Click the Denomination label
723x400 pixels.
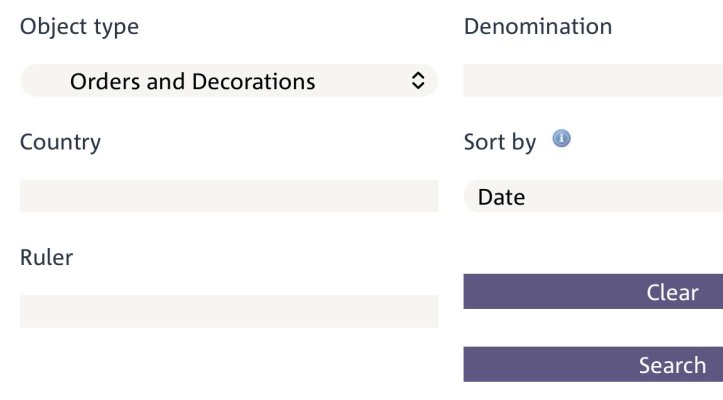click(537, 26)
